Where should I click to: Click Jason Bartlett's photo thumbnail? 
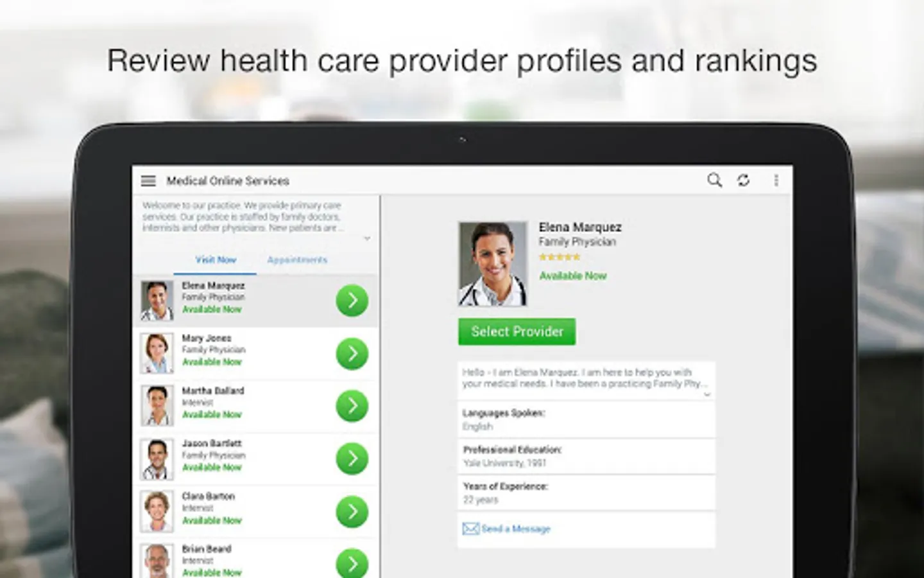point(157,459)
